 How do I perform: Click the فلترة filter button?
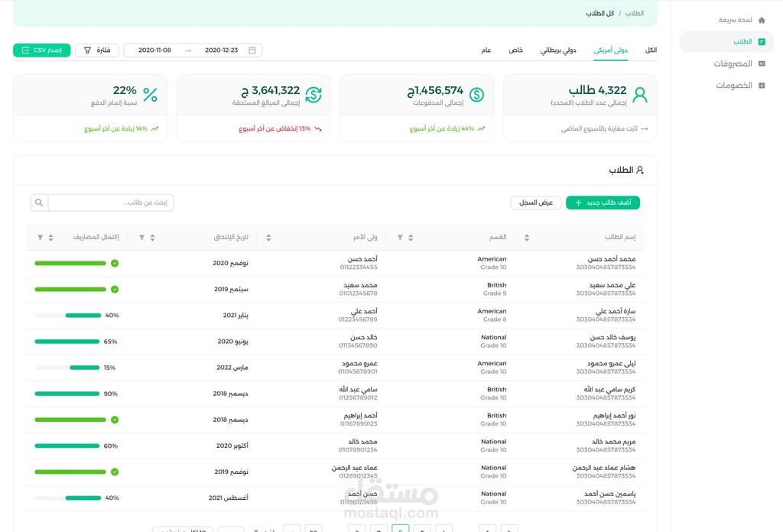pyautogui.click(x=97, y=50)
